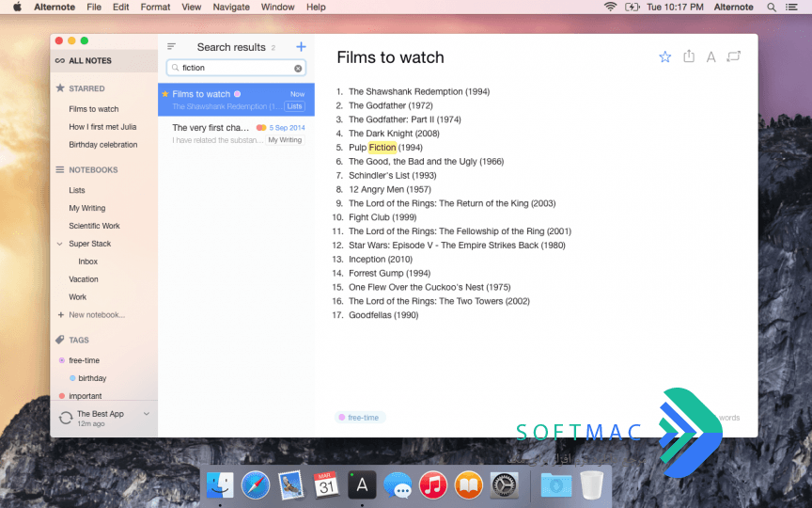Open the Format menu
Screen dimensions: 812x508
click(x=155, y=8)
